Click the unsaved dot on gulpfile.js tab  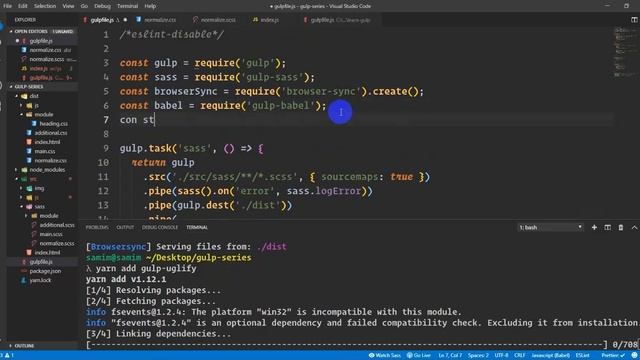(125, 20)
